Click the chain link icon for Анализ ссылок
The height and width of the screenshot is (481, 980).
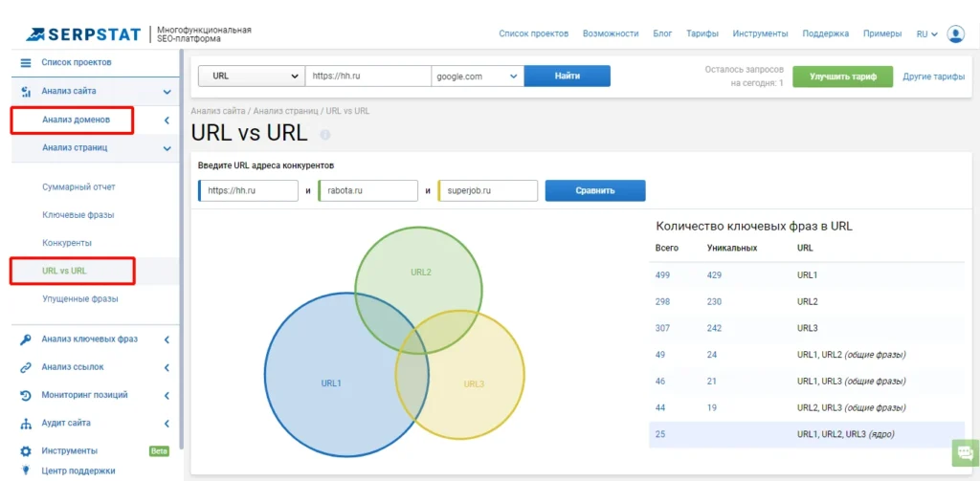[x=26, y=367]
